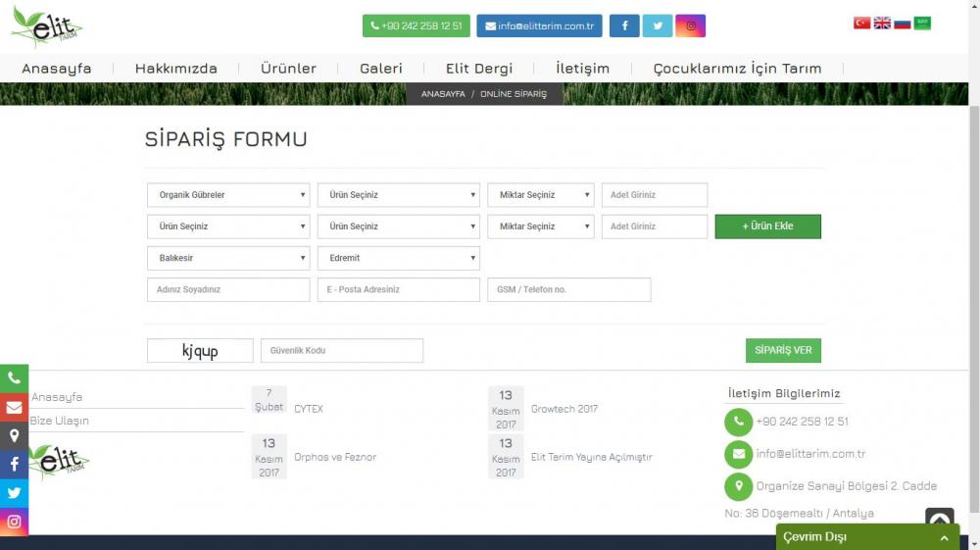Click the red envelope icon in left sidebar
The image size is (980, 550).
tap(14, 407)
